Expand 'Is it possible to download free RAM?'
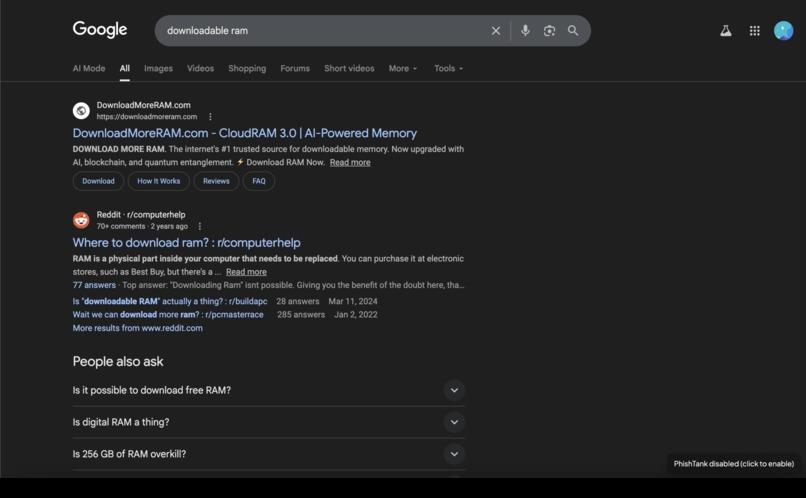 [269, 390]
